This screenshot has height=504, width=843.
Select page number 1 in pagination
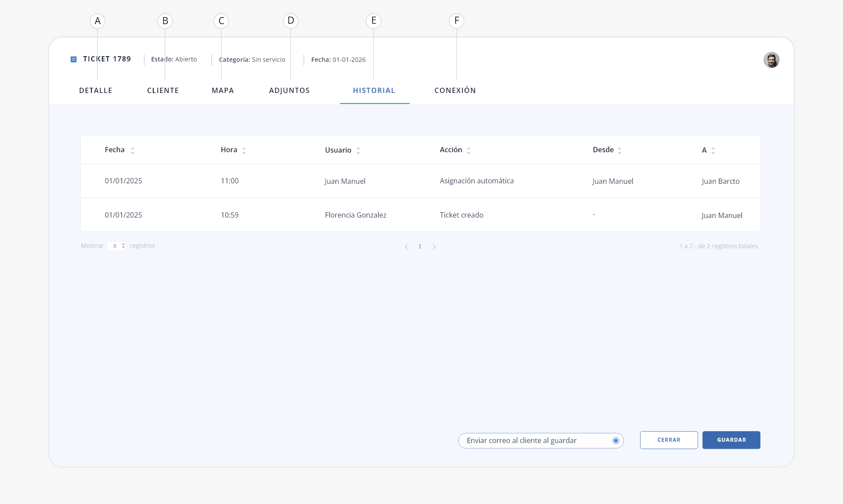[x=420, y=247]
